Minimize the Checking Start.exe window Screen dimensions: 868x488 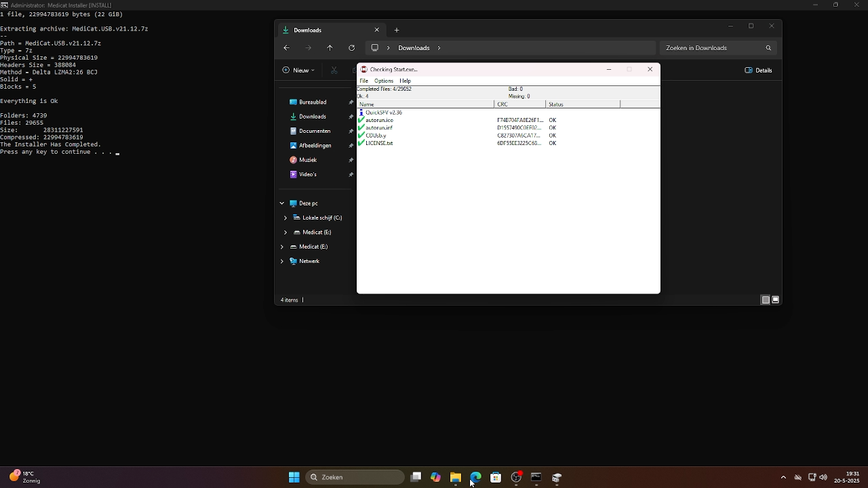[x=609, y=69]
